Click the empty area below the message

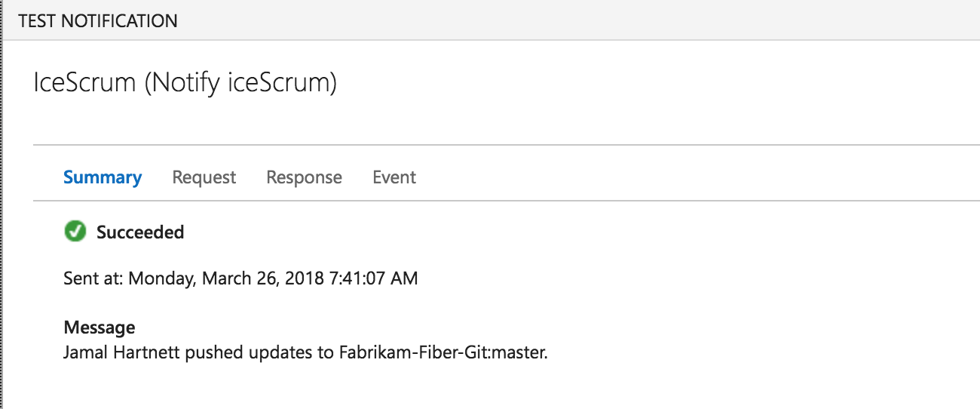[507, 386]
